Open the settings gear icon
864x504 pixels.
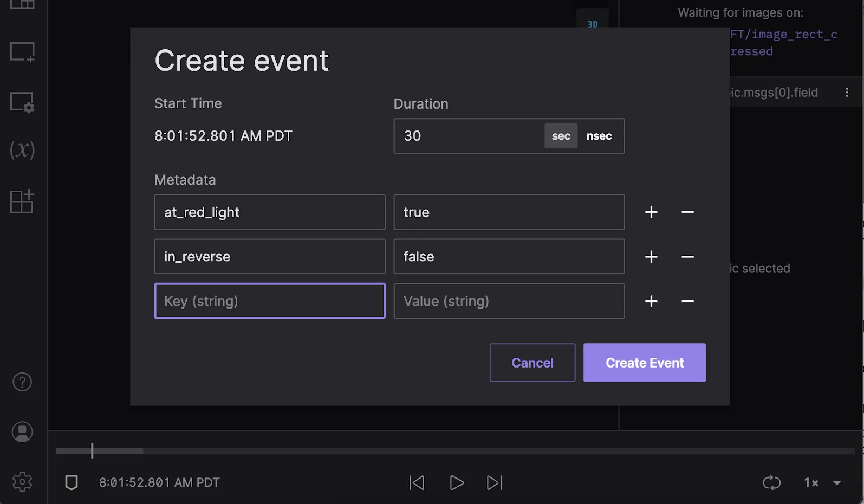coord(22,481)
